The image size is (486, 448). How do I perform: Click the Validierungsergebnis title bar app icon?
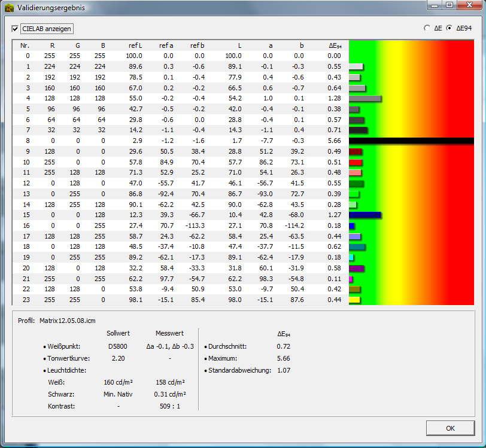pyautogui.click(x=9, y=8)
